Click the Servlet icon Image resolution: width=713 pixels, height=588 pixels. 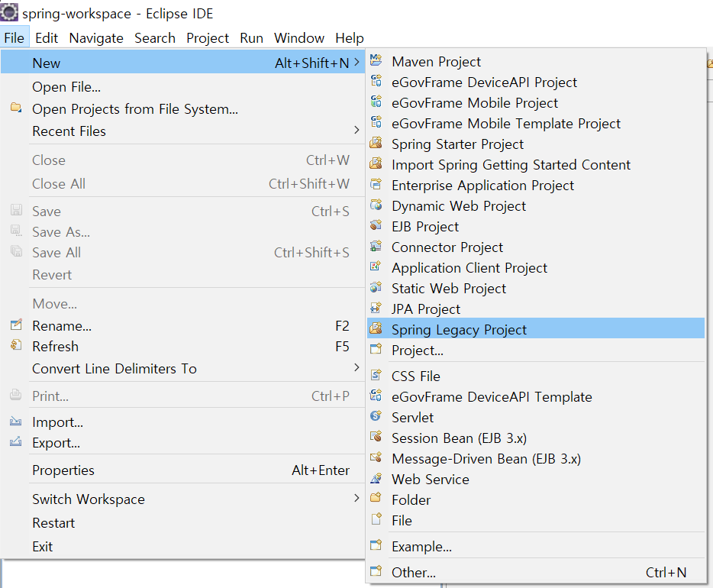click(376, 416)
